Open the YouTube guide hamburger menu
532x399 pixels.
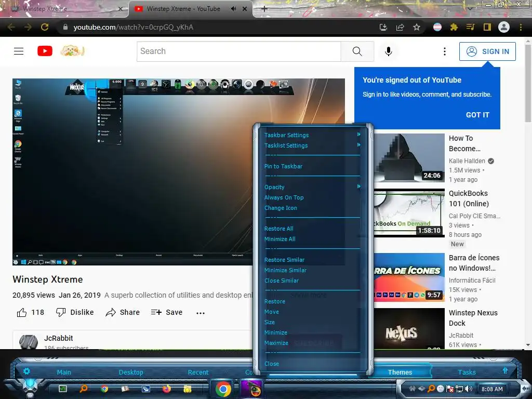coord(19,51)
